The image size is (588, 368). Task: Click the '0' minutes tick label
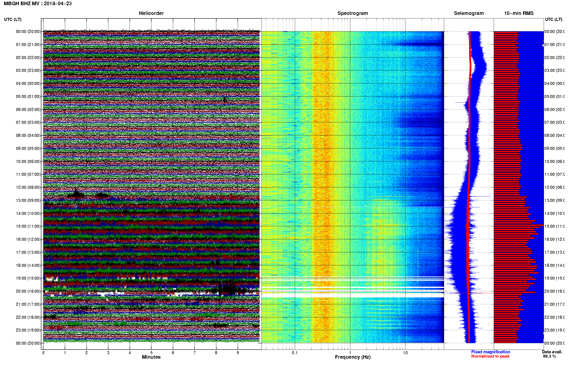(43, 353)
